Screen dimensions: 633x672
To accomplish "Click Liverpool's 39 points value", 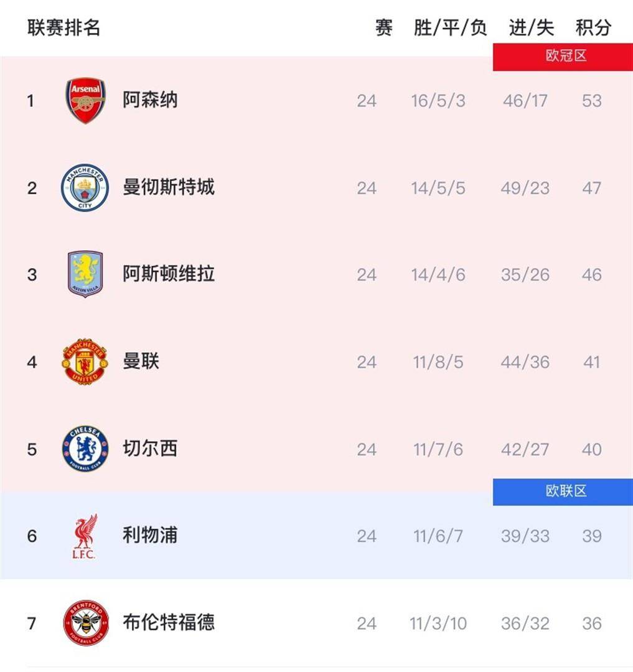I will coord(591,536).
